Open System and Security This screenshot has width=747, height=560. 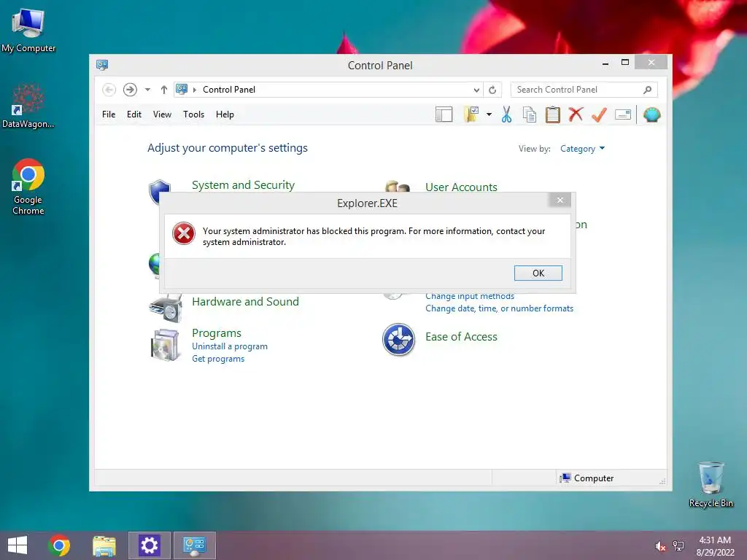(x=243, y=184)
